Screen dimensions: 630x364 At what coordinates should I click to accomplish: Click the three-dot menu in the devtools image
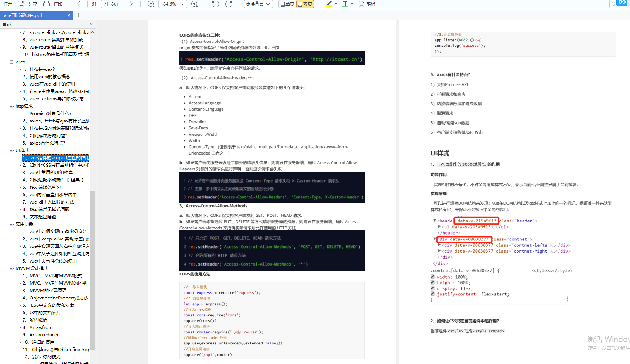point(568,299)
